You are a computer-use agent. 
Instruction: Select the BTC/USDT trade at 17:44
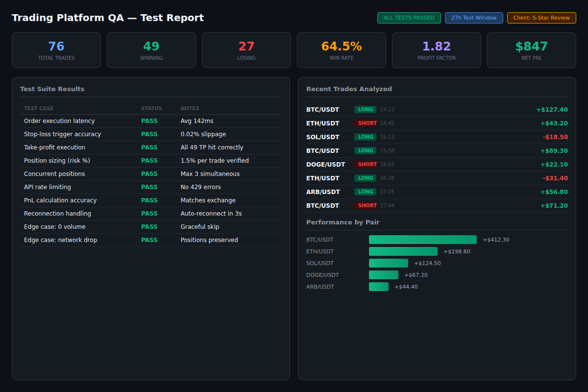coord(437,206)
